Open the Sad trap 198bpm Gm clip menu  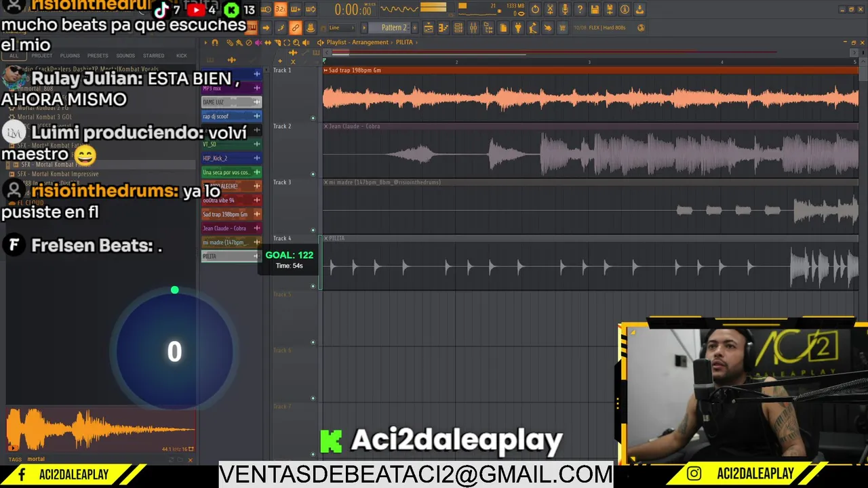pyautogui.click(x=326, y=70)
